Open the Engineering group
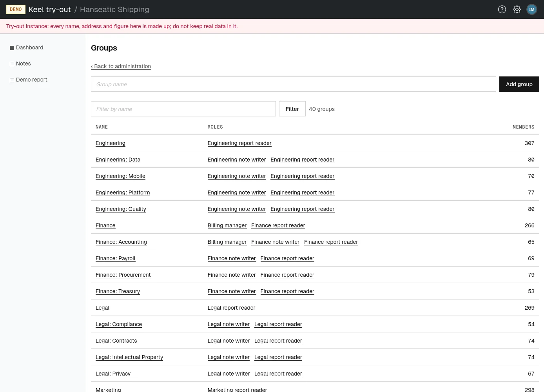The image size is (544, 392). [x=111, y=143]
